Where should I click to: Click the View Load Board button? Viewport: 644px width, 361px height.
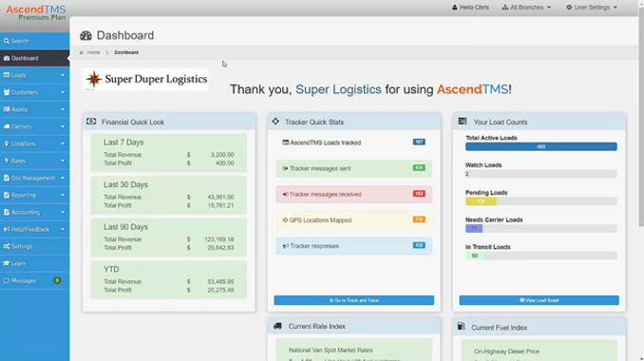(539, 300)
